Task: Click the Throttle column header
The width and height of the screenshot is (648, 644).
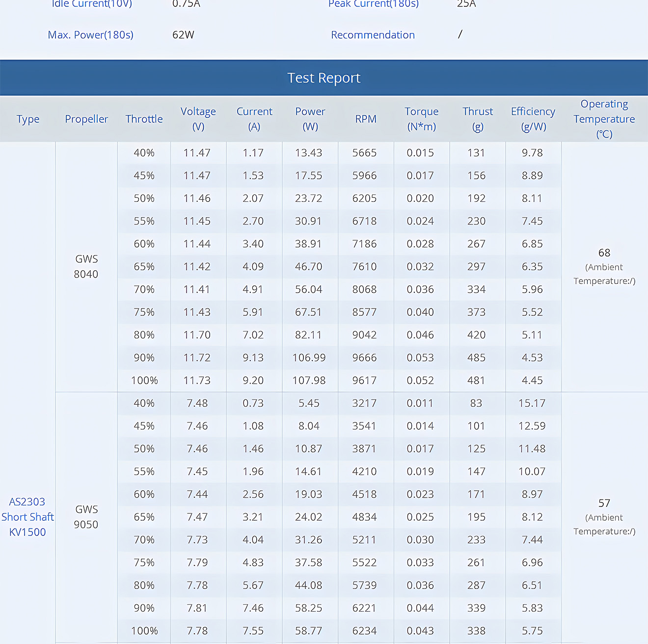Action: pyautogui.click(x=144, y=119)
